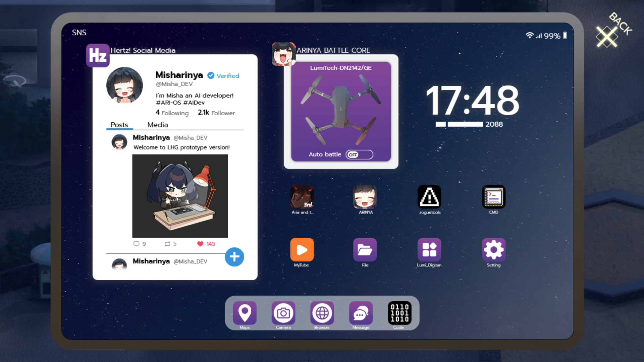
Task: Tap the cellular signal bars icon
Action: [539, 36]
